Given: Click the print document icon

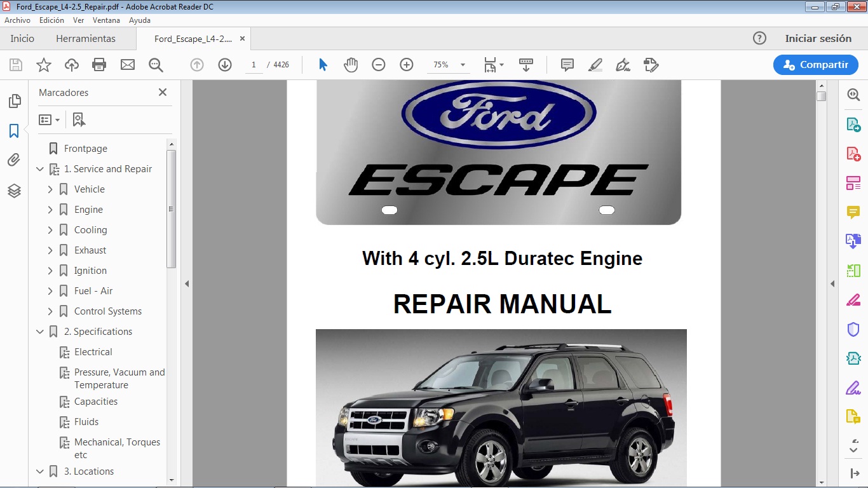Looking at the screenshot, I should click(x=99, y=64).
